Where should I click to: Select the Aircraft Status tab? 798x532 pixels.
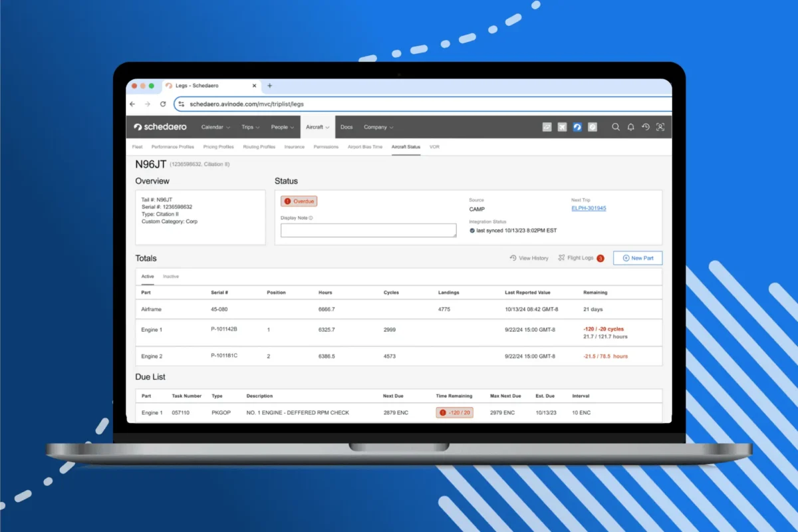pos(406,147)
